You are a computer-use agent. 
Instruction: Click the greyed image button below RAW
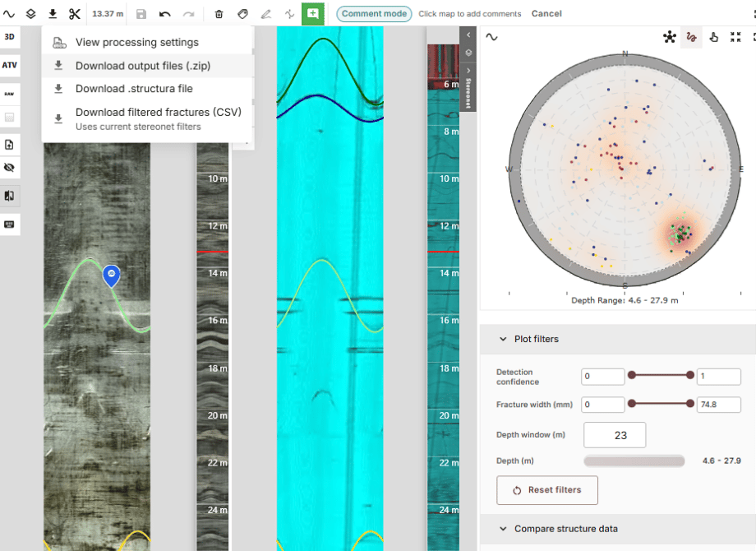(x=9, y=118)
